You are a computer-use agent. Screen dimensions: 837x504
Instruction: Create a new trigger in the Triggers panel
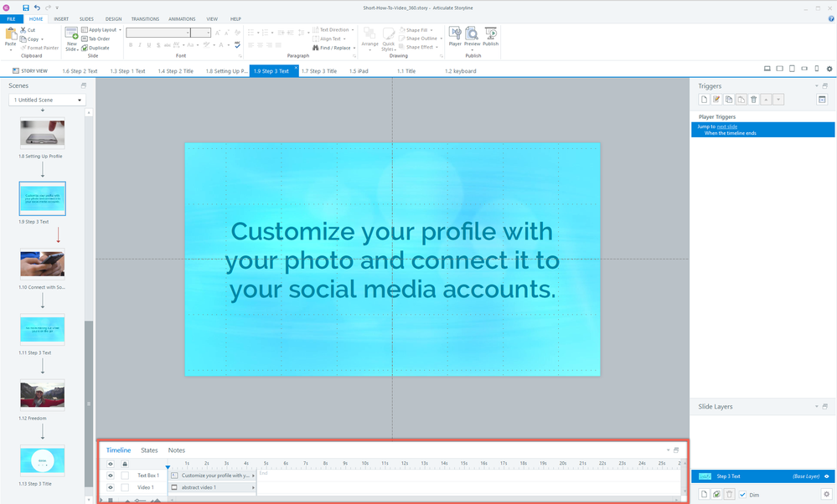point(704,100)
